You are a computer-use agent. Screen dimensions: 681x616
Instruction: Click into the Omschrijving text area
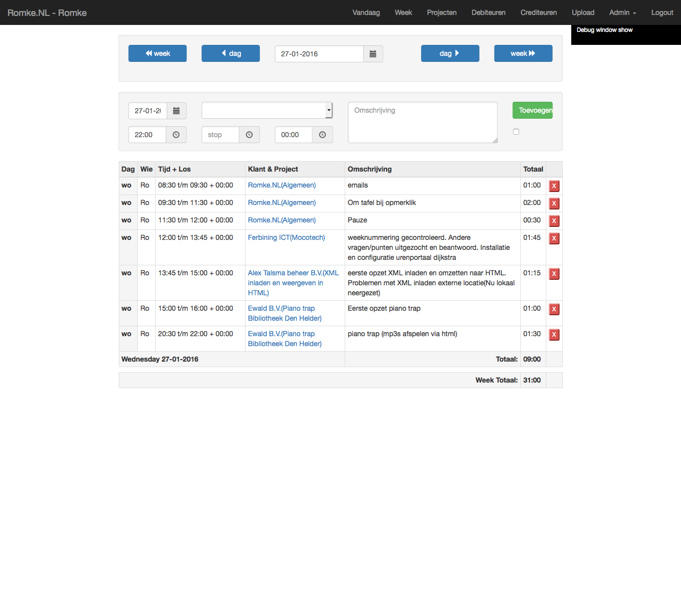[422, 123]
